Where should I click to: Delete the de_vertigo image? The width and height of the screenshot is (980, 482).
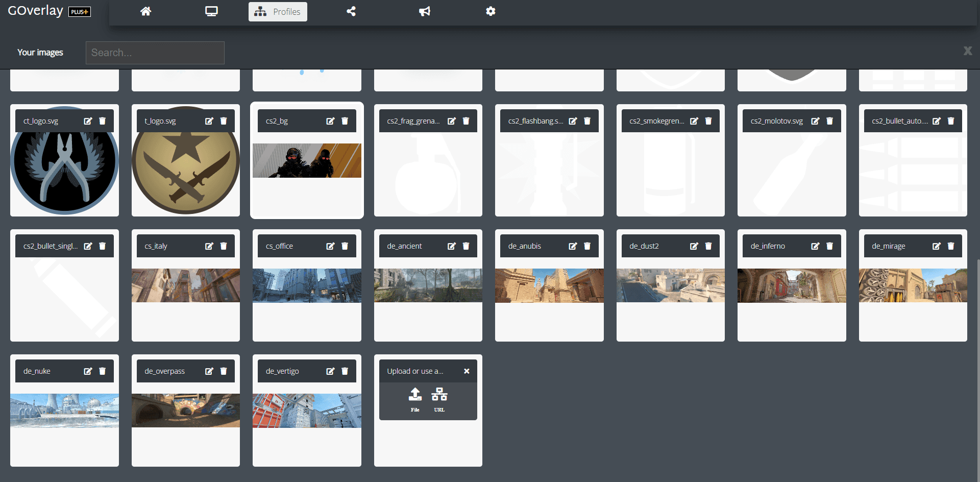[345, 371]
